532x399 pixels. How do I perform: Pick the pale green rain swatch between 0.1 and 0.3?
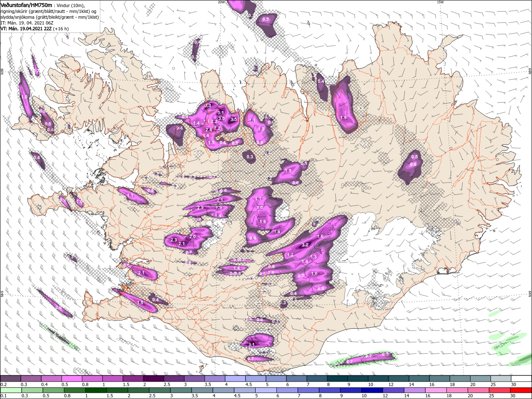point(10,390)
